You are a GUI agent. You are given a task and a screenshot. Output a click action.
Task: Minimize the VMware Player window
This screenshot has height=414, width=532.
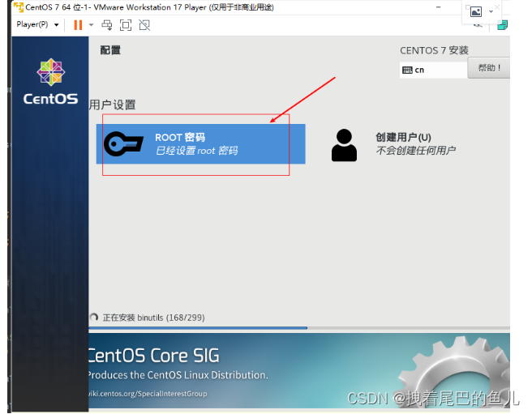(439, 6)
